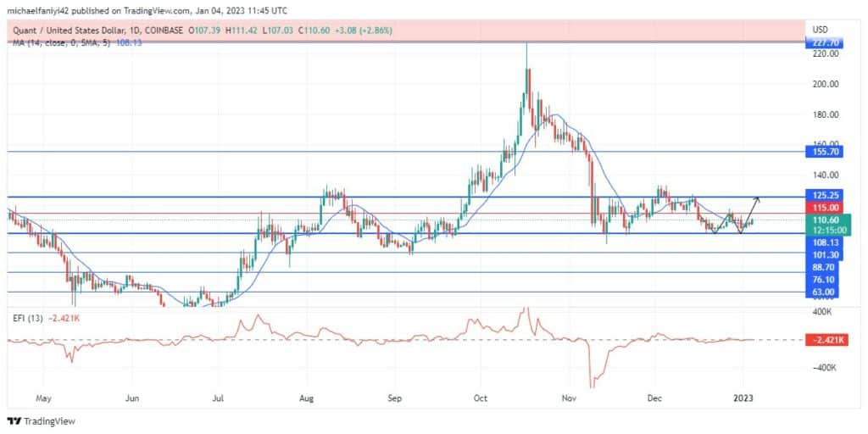The width and height of the screenshot is (868, 434).
Task: Click the Jul label on time axis
Action: coord(220,398)
